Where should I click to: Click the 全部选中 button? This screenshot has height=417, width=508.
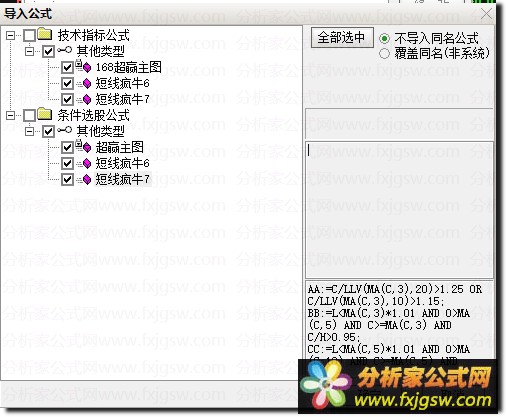pyautogui.click(x=342, y=37)
